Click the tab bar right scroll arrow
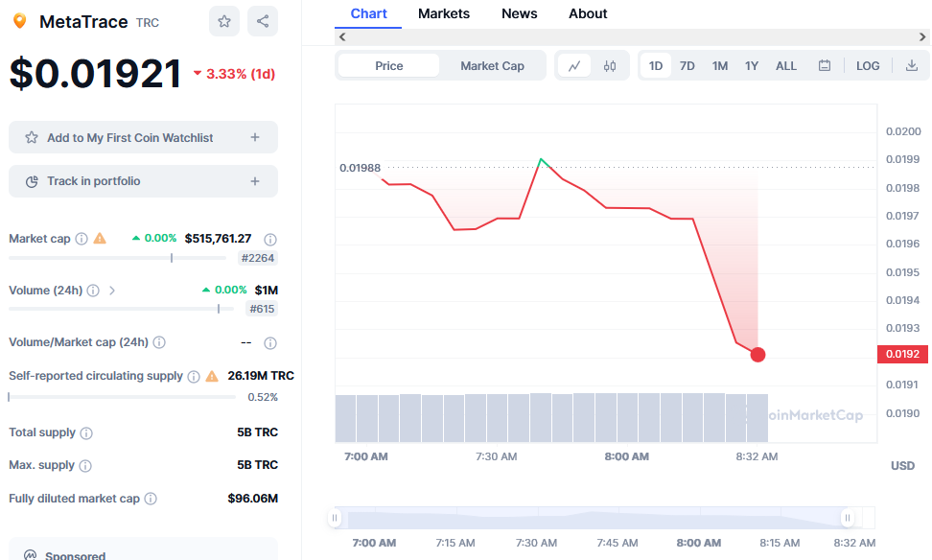 pyautogui.click(x=921, y=36)
